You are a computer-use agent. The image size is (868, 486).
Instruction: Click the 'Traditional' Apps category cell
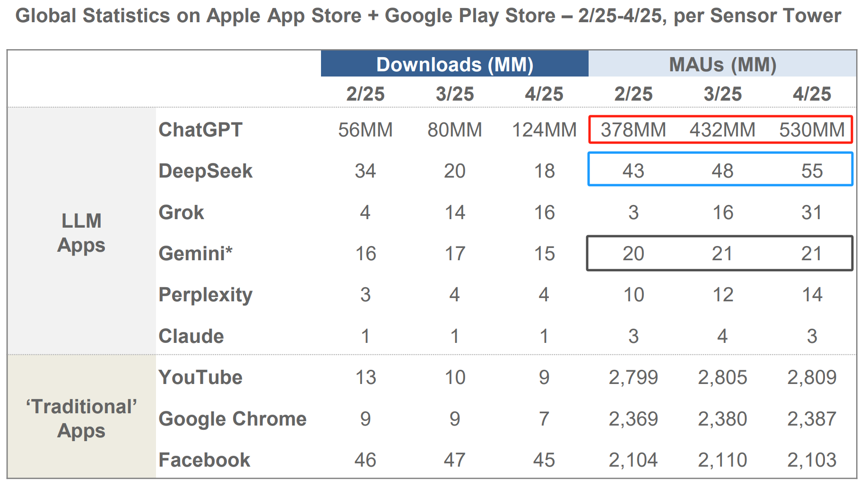(x=81, y=418)
